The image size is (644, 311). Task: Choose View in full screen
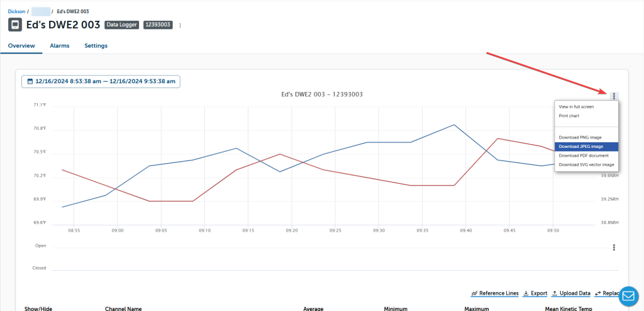coord(576,107)
